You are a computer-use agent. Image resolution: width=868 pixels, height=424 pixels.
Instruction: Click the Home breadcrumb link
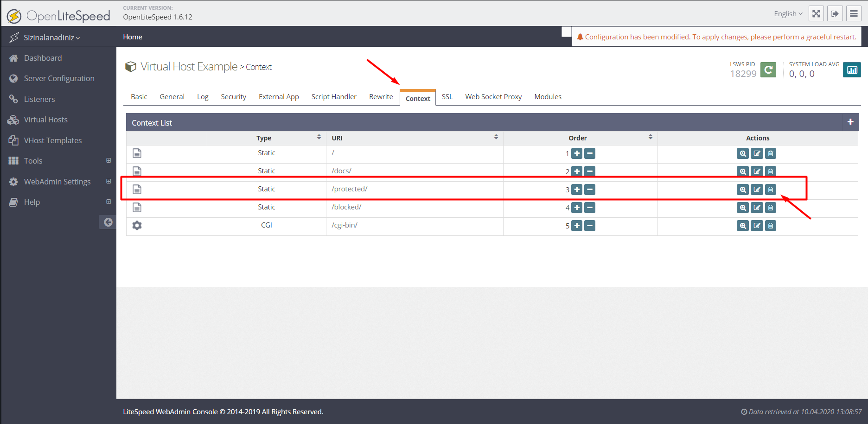pos(133,37)
